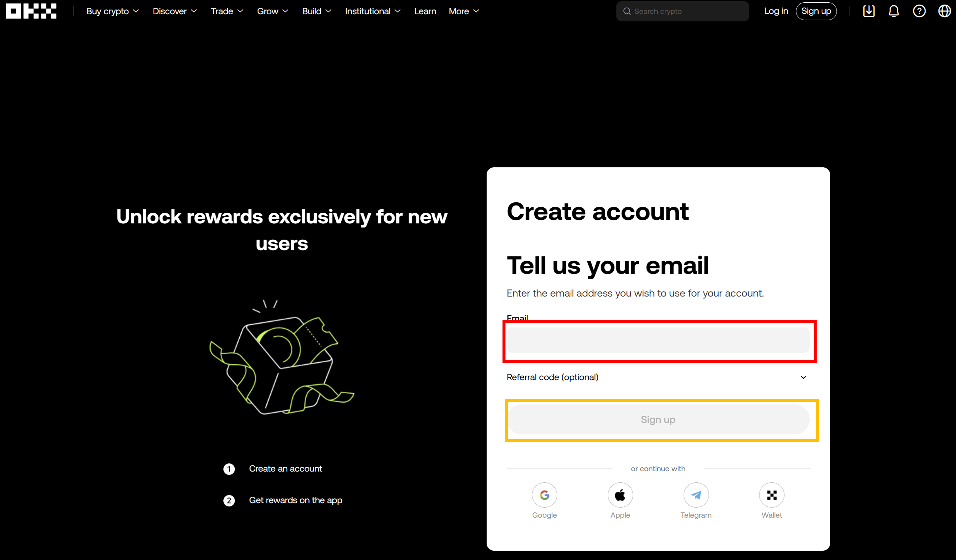Expand the Institutional menu

[372, 11]
